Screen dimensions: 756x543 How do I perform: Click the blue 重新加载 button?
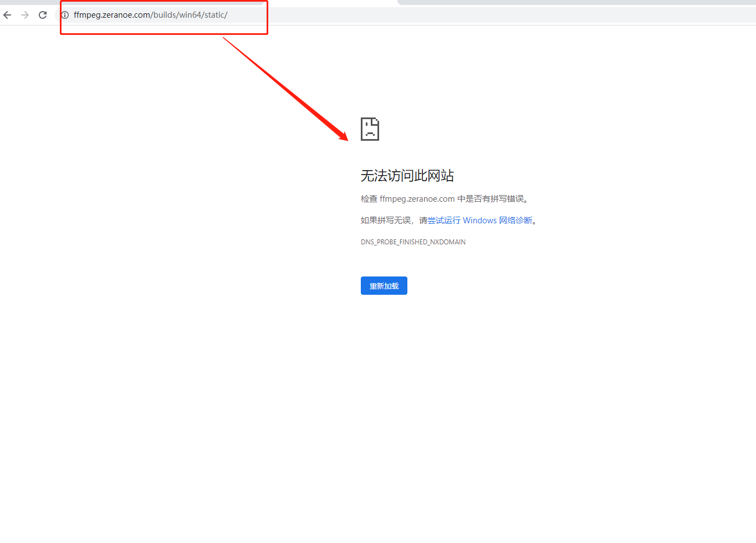click(384, 286)
